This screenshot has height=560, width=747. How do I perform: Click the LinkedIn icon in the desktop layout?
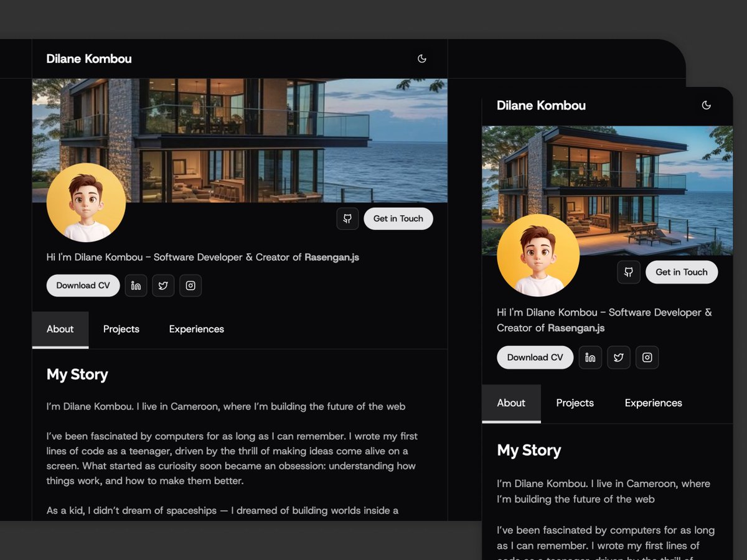click(x=136, y=286)
